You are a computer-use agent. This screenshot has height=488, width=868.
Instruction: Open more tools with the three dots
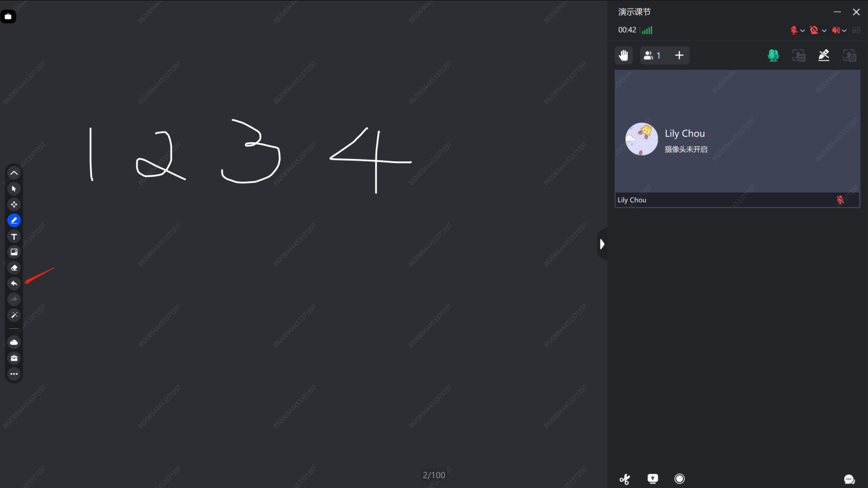(x=14, y=374)
